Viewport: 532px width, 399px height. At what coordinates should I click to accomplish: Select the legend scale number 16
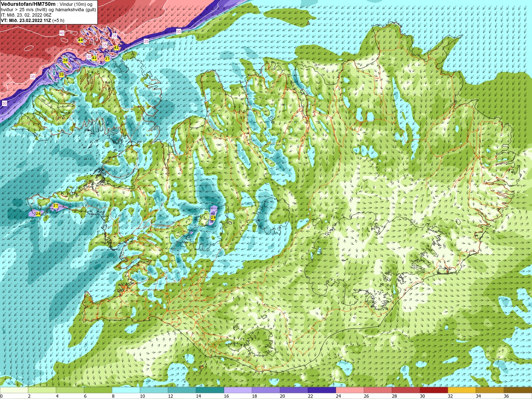coord(226,396)
